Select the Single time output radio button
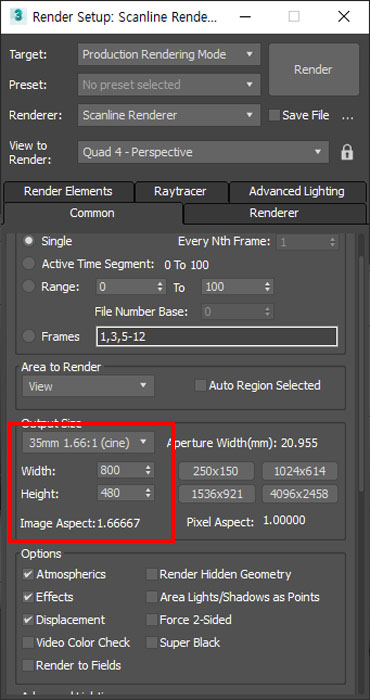The height and width of the screenshot is (700, 370). click(x=29, y=241)
